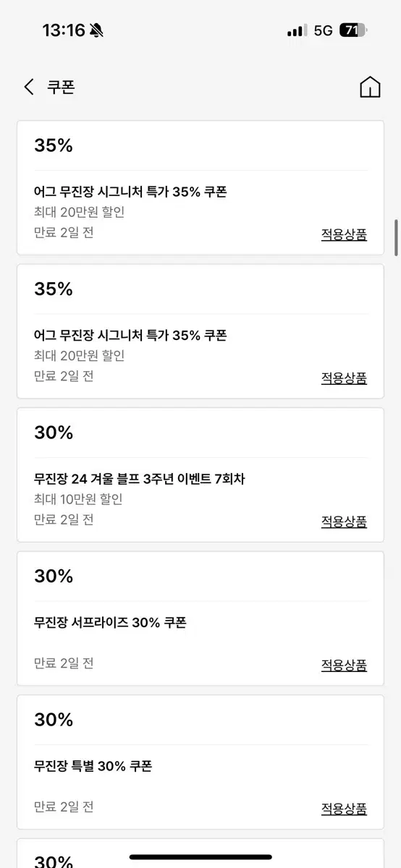Tap the home indicator bar at bottom
This screenshot has width=401, height=868.
(200, 857)
